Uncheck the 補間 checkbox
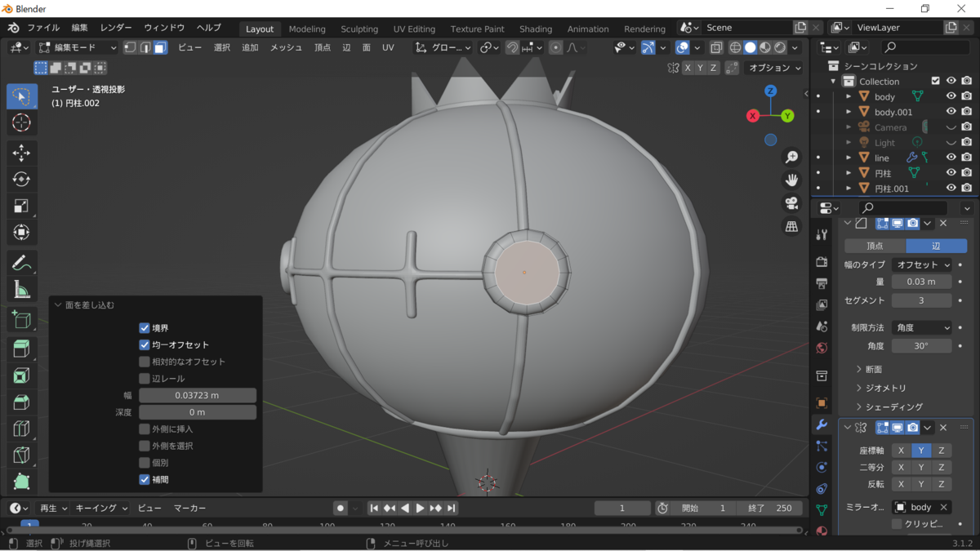 [145, 479]
